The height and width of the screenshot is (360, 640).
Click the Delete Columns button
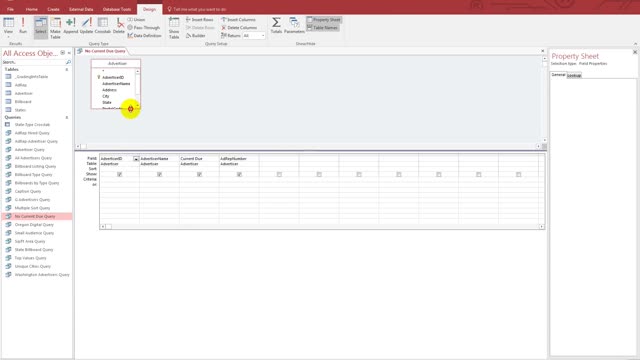tap(239, 28)
